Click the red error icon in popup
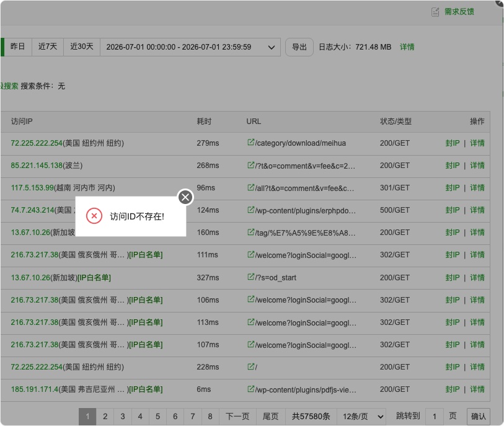The width and height of the screenshot is (504, 426). (94, 216)
